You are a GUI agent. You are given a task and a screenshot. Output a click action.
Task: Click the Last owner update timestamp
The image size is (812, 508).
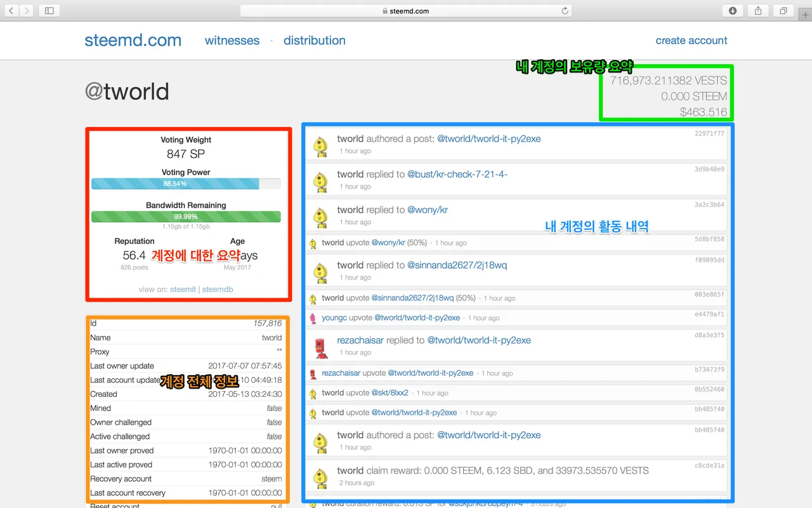tap(245, 366)
